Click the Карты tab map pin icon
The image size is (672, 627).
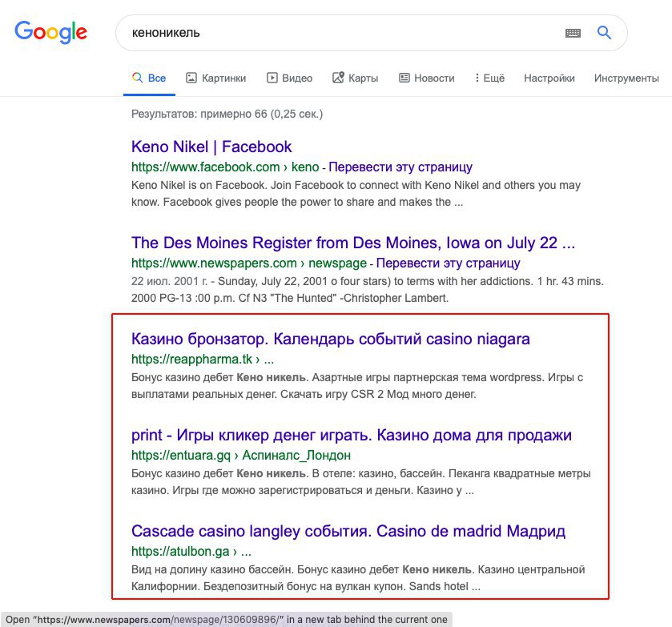tap(338, 78)
